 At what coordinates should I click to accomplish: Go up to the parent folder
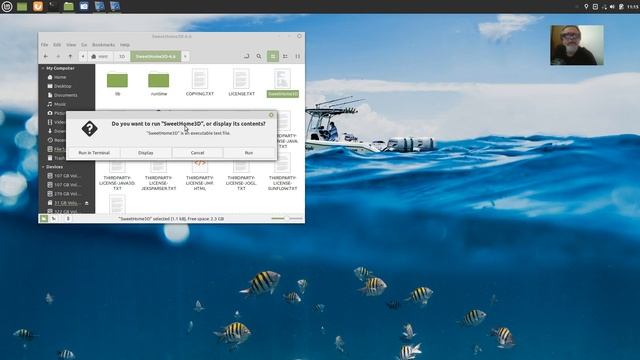tap(70, 56)
